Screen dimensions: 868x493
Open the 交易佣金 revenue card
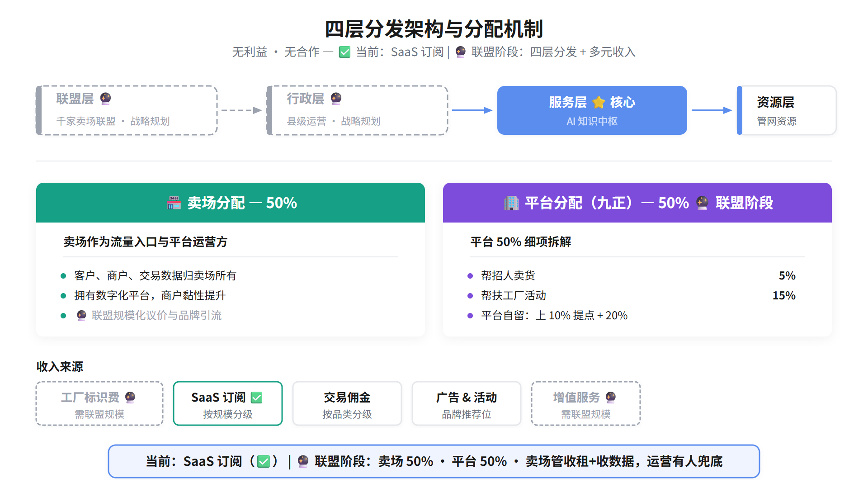click(x=347, y=403)
